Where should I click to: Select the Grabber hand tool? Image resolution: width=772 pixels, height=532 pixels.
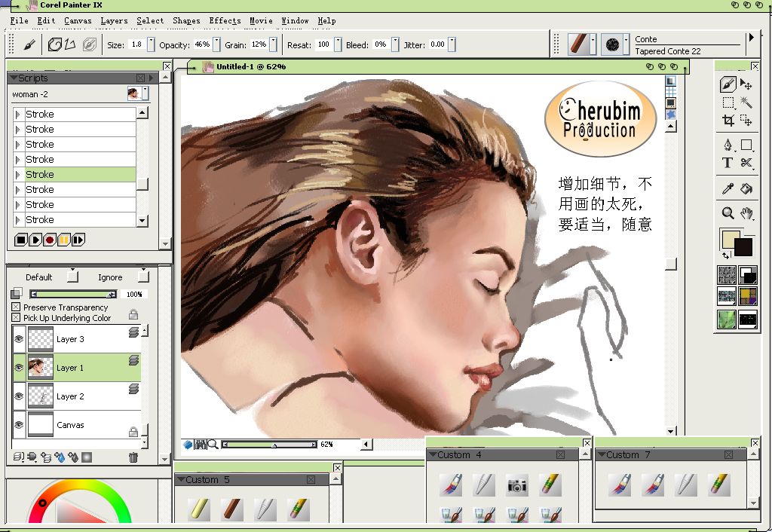pos(746,212)
